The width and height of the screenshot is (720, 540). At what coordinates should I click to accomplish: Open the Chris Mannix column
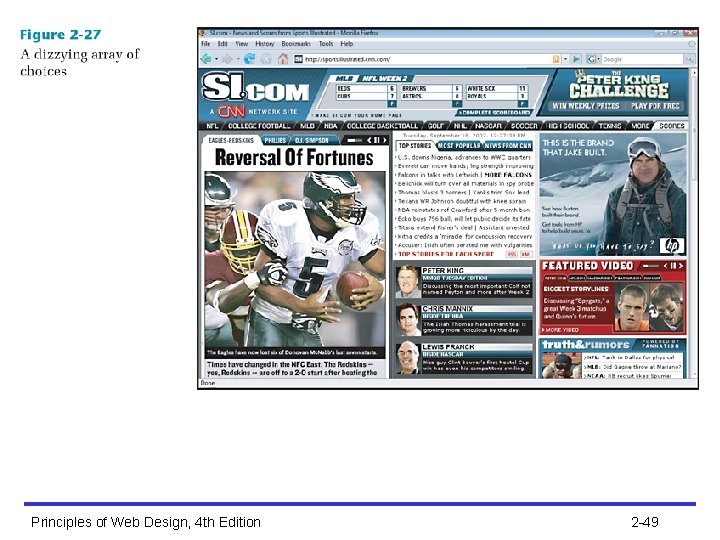(464, 320)
